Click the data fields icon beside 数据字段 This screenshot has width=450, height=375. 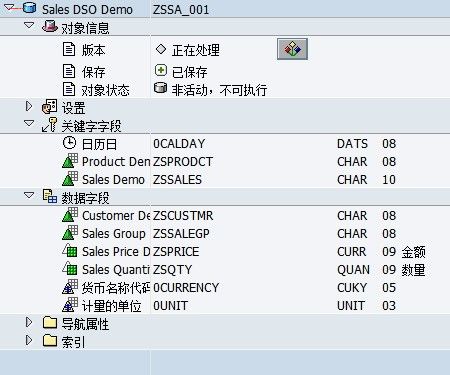tap(50, 196)
